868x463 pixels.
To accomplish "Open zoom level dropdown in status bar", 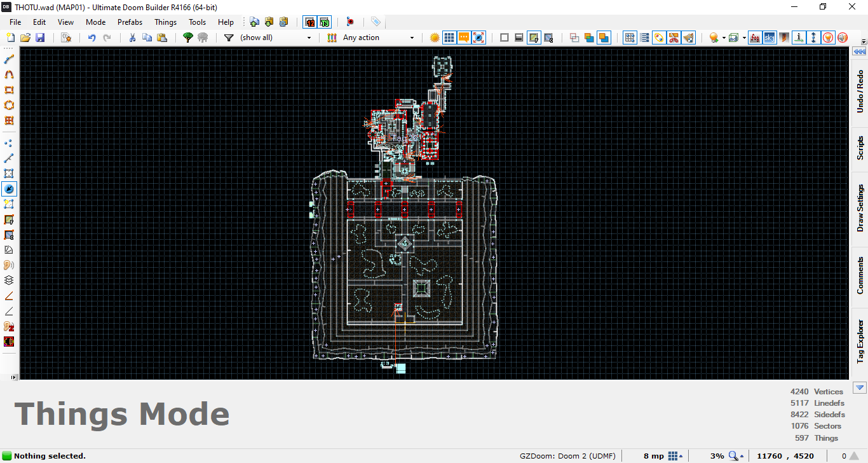I will click(737, 456).
